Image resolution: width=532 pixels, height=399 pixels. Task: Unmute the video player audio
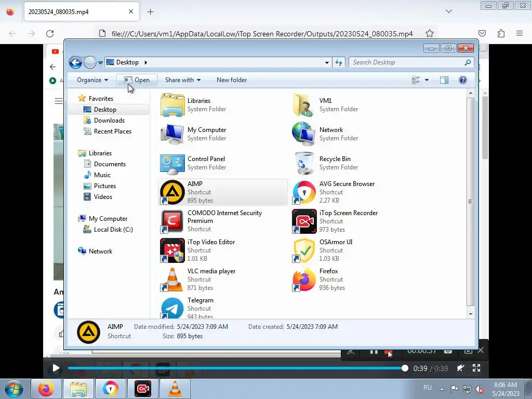(x=460, y=368)
